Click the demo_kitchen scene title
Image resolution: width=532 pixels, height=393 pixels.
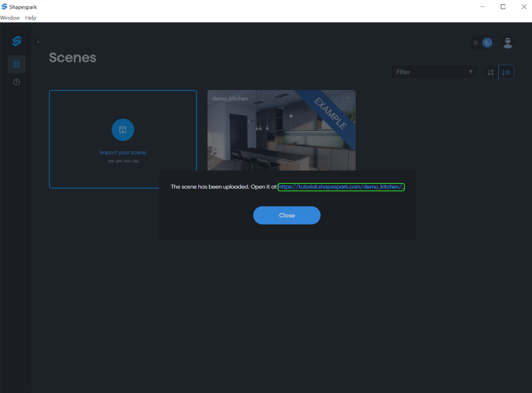click(x=230, y=99)
